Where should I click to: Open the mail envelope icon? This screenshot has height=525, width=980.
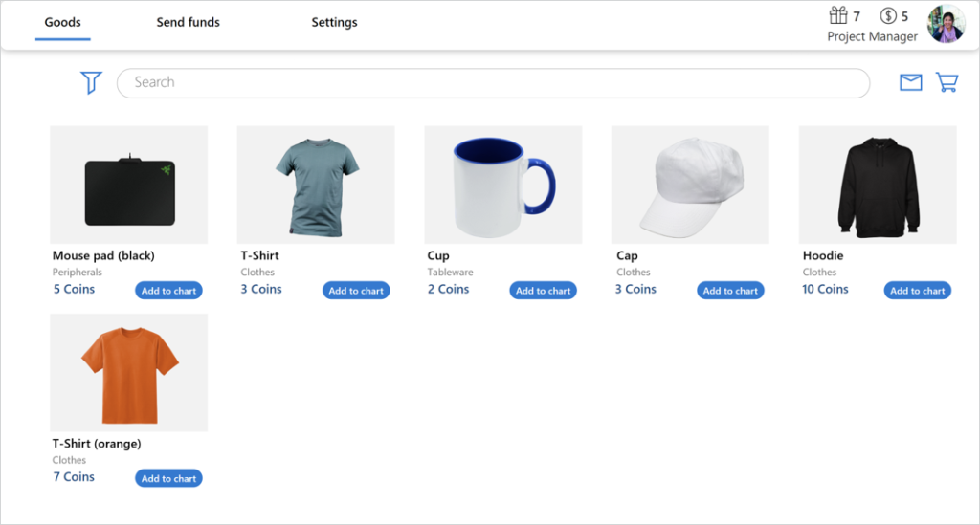[911, 82]
